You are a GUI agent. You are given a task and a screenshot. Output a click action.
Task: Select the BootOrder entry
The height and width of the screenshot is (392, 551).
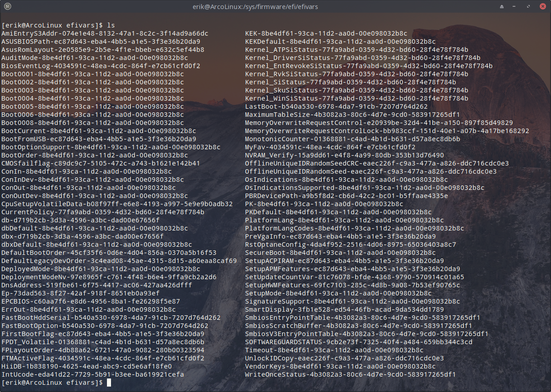coord(95,155)
